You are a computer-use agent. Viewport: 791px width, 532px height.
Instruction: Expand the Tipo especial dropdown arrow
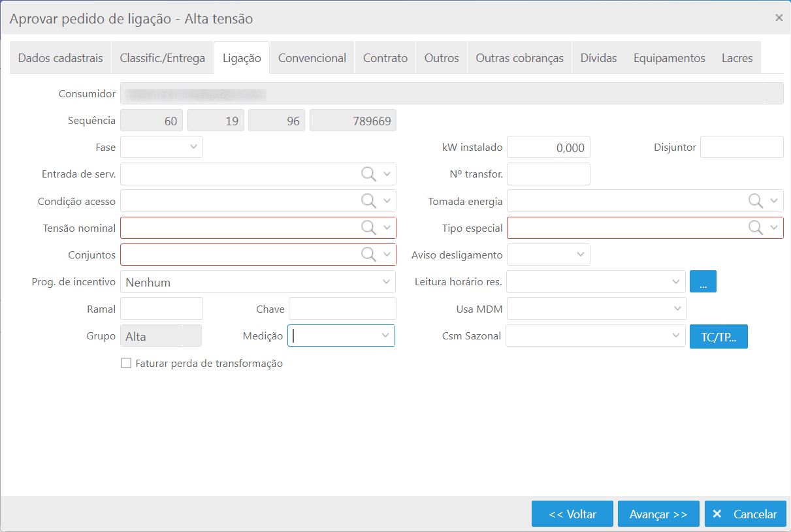(x=774, y=227)
